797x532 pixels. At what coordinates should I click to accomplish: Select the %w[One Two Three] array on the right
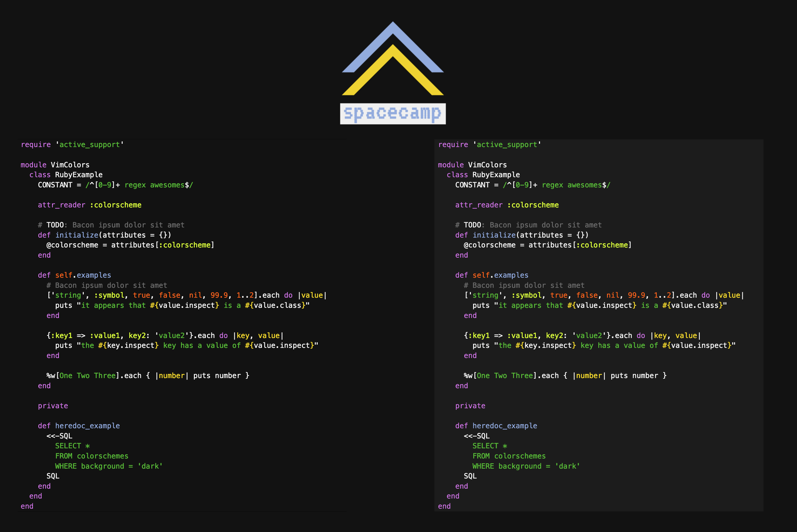click(498, 375)
